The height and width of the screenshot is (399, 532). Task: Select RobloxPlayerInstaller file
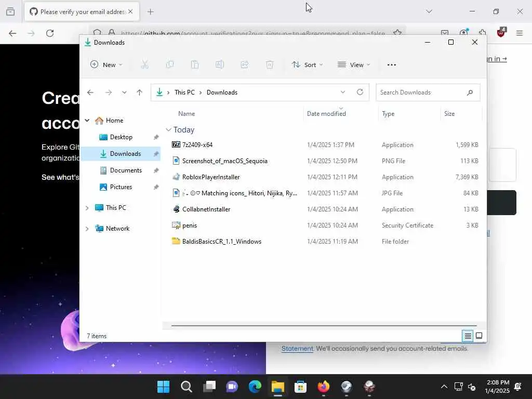pyautogui.click(x=211, y=177)
